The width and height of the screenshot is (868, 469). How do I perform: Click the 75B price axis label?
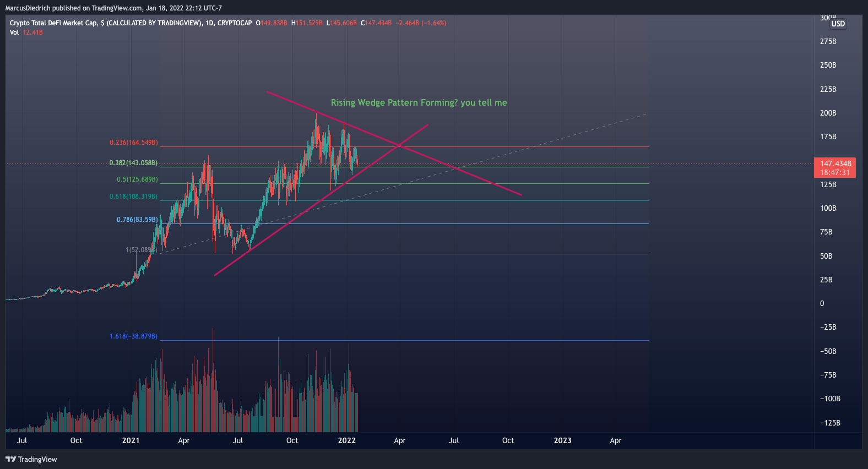[x=826, y=232]
